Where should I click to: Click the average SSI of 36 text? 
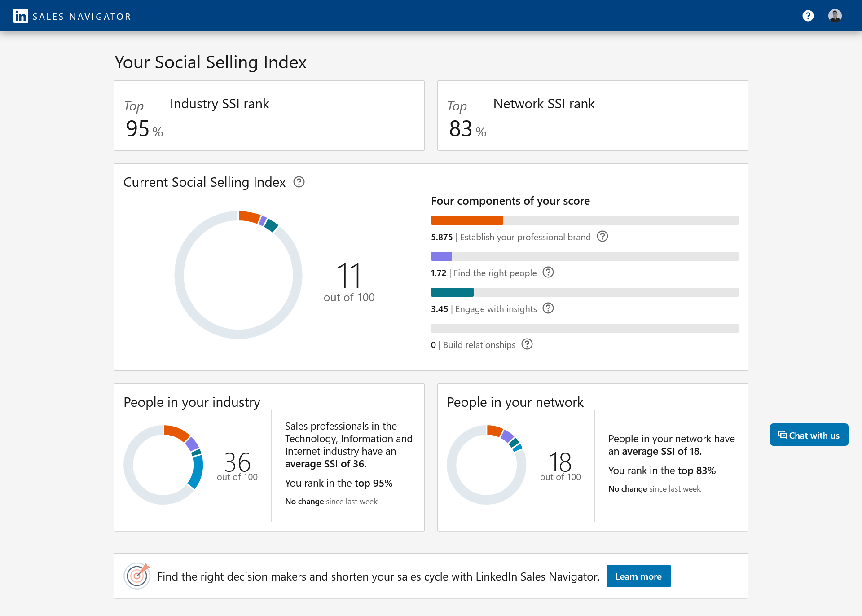pyautogui.click(x=325, y=464)
